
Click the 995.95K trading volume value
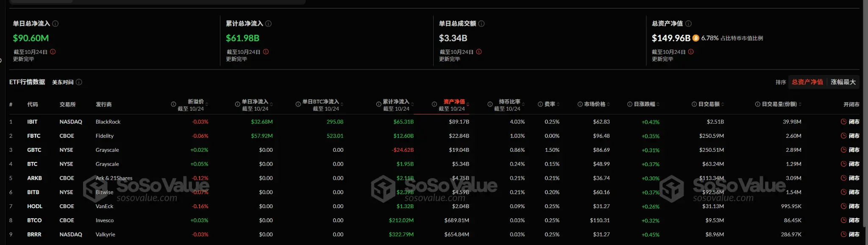point(791,206)
